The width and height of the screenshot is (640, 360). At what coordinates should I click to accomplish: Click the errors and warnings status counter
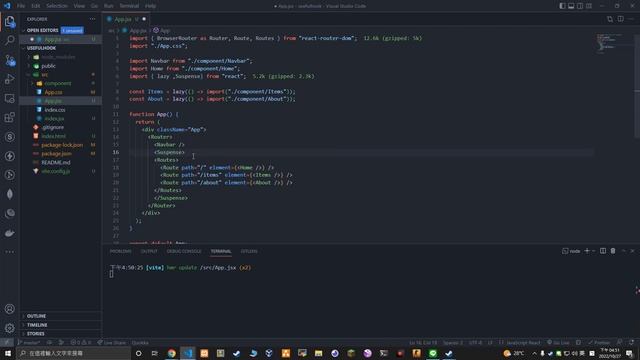click(x=80, y=342)
